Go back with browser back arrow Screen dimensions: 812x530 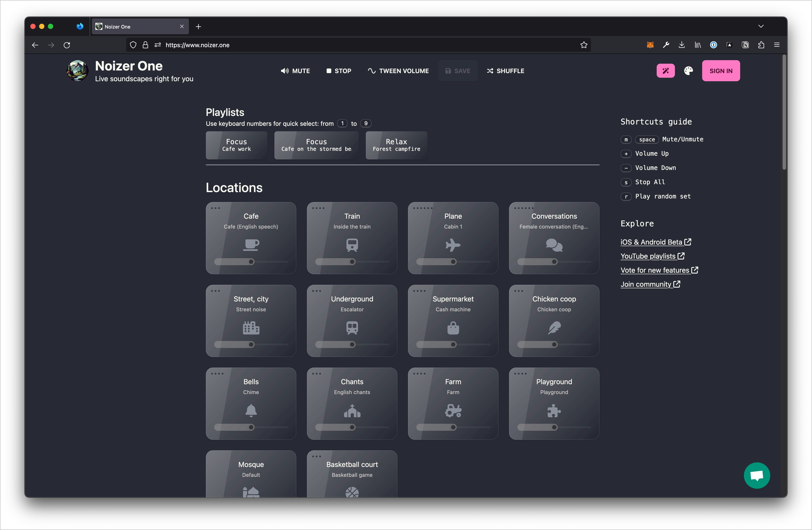pos(35,45)
